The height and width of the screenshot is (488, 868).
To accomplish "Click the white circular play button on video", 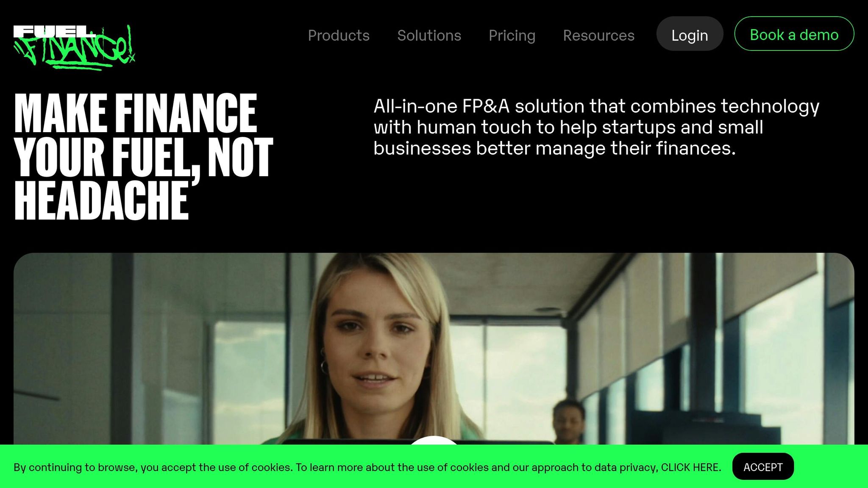I will coord(434,440).
